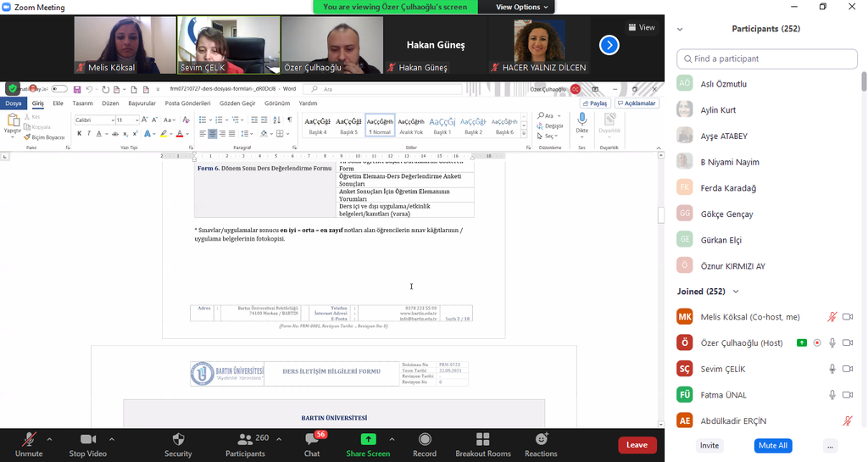Click the Mute All button
Viewport: 868px width, 462px height.
click(x=773, y=445)
